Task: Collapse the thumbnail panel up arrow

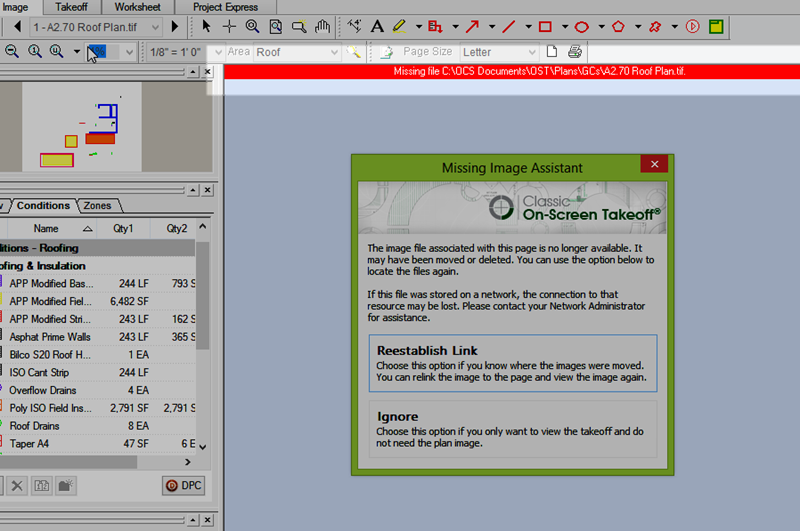Action: coord(192,72)
